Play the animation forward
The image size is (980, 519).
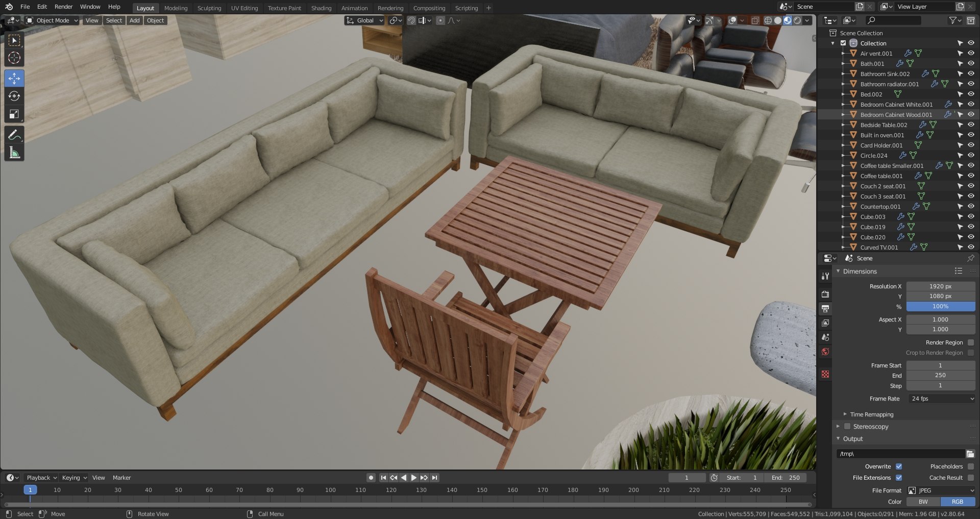tap(414, 478)
